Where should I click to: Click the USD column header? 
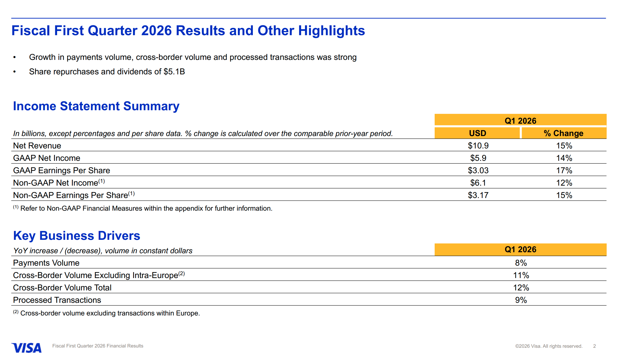477,133
